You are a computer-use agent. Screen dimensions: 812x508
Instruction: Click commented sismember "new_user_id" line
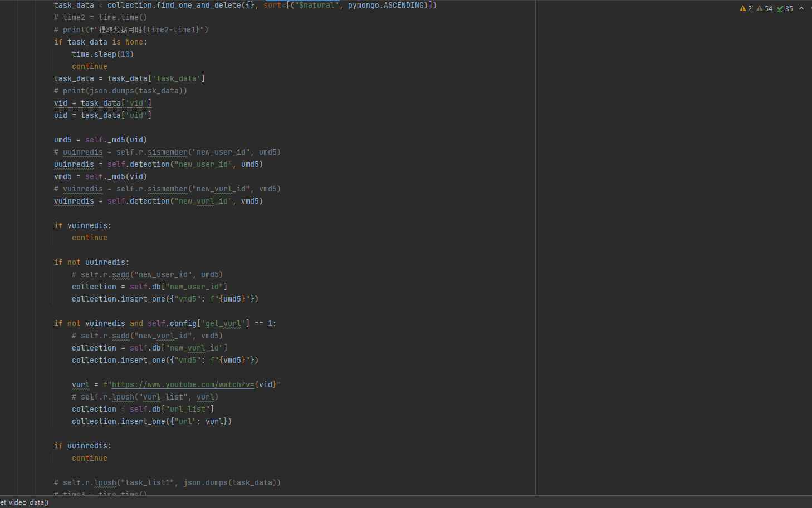coord(167,152)
